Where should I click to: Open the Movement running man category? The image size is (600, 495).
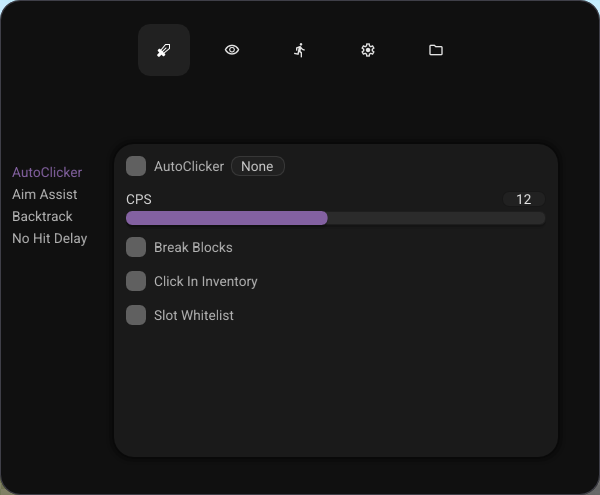tap(300, 50)
